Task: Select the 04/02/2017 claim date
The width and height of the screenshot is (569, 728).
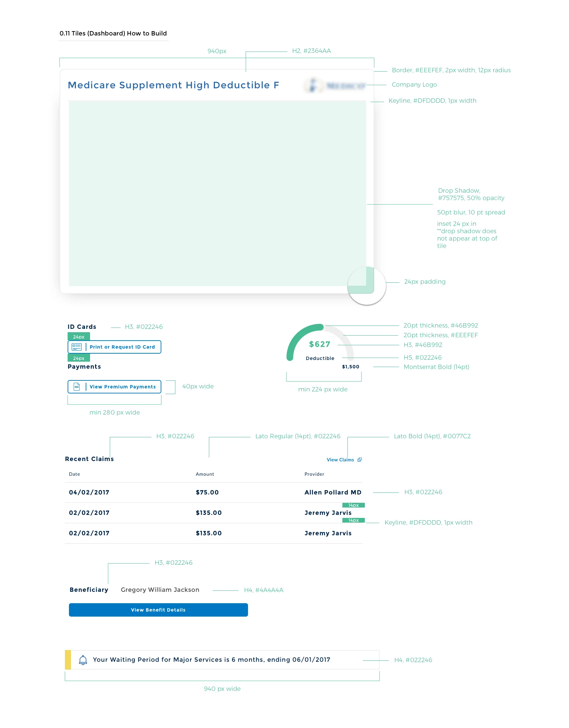Action: click(x=89, y=492)
